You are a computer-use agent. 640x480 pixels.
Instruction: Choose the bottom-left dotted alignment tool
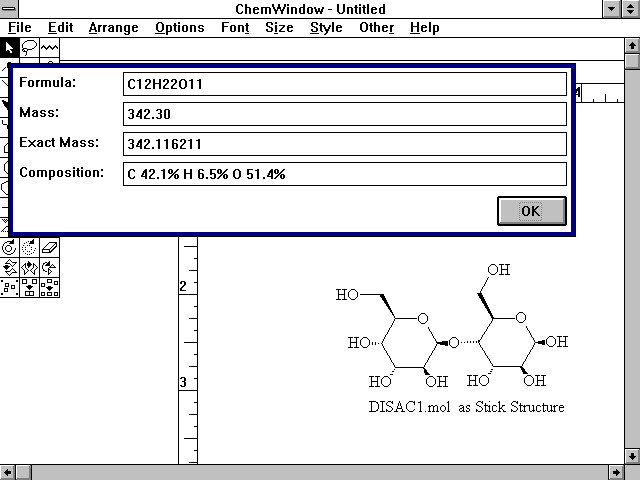point(10,288)
